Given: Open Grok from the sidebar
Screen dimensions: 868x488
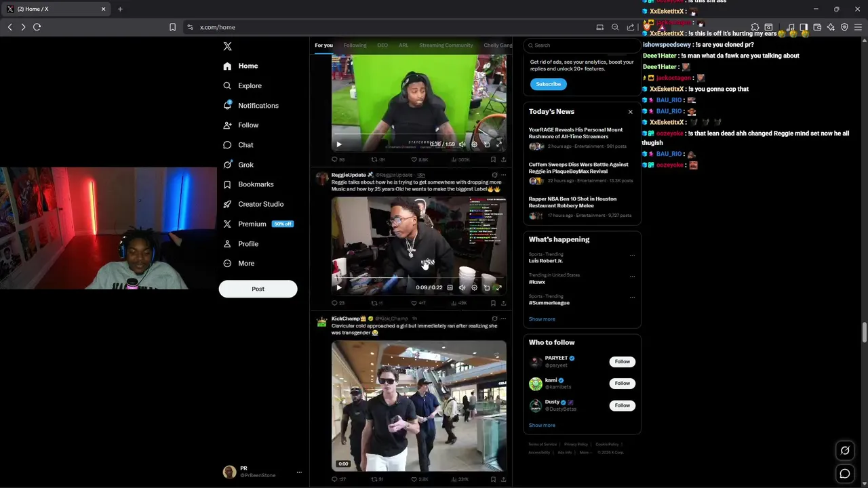Looking at the screenshot, I should click(x=238, y=165).
